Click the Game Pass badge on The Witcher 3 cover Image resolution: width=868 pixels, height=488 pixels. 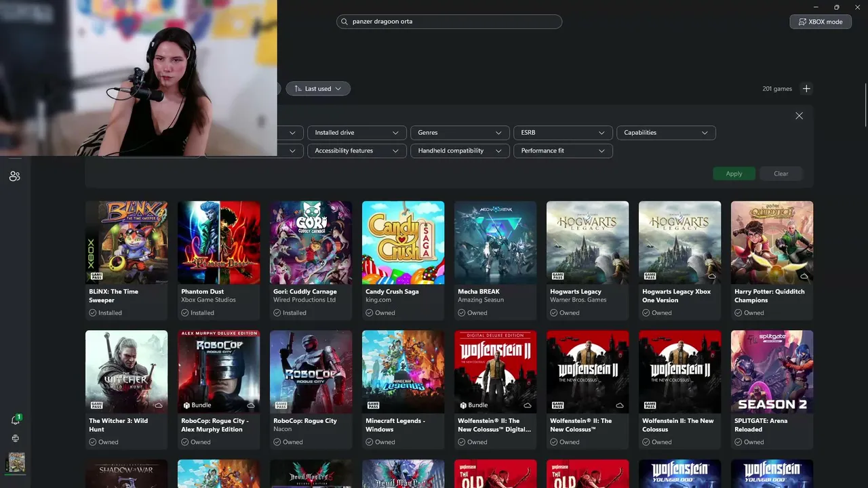(x=96, y=405)
